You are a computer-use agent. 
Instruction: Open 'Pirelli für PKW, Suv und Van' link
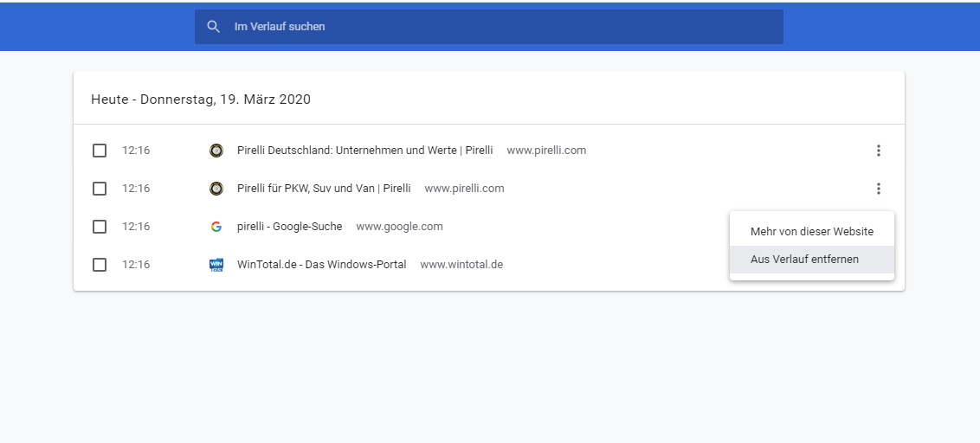click(x=324, y=189)
